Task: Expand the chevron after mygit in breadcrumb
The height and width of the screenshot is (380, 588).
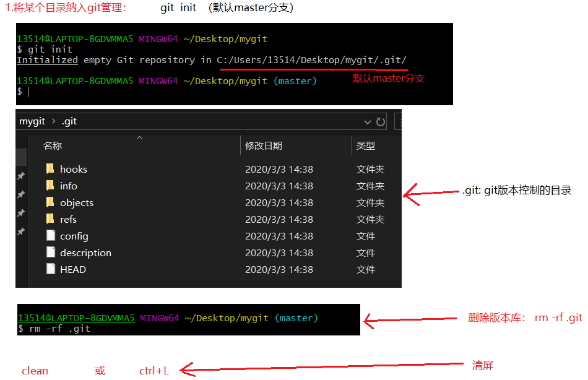Action: coord(54,121)
